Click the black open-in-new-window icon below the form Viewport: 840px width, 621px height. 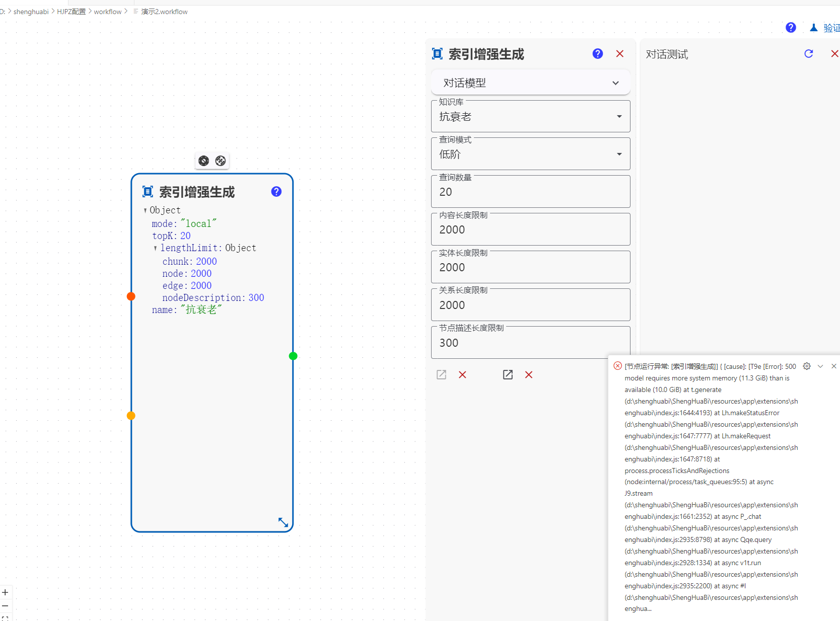tap(508, 374)
